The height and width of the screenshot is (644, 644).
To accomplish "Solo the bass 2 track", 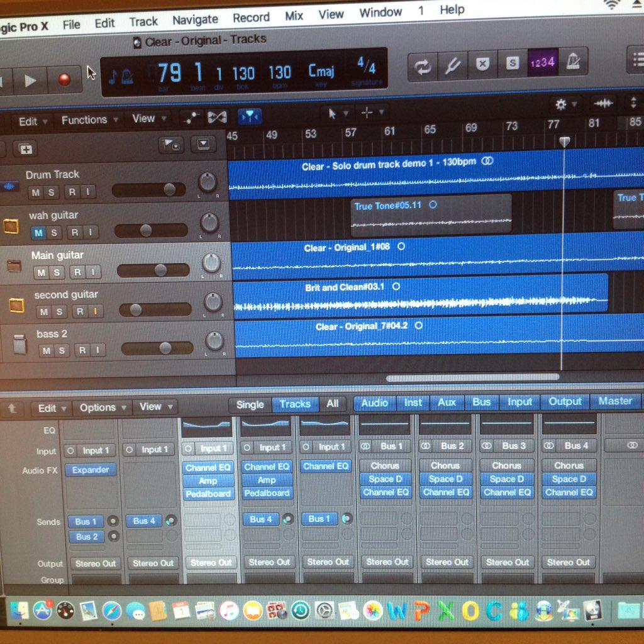I will (x=62, y=350).
